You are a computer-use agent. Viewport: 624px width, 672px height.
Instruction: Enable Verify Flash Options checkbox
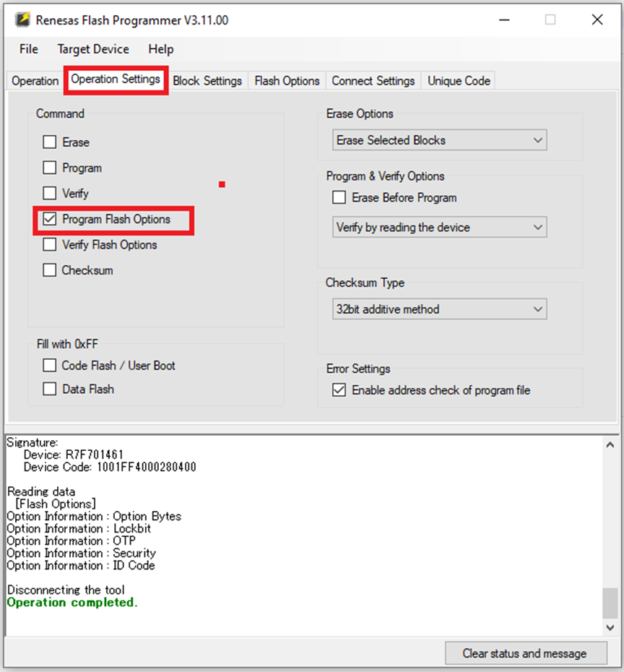click(x=50, y=245)
